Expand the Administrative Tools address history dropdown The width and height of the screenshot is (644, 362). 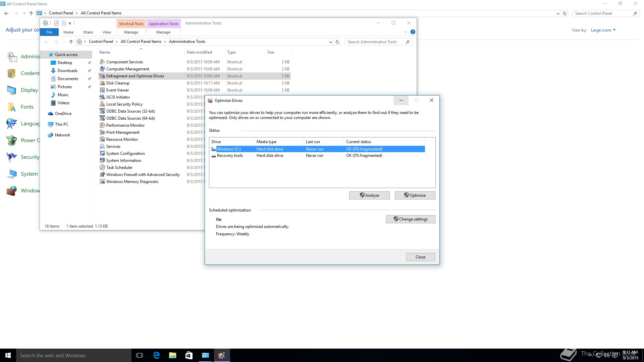(x=330, y=42)
